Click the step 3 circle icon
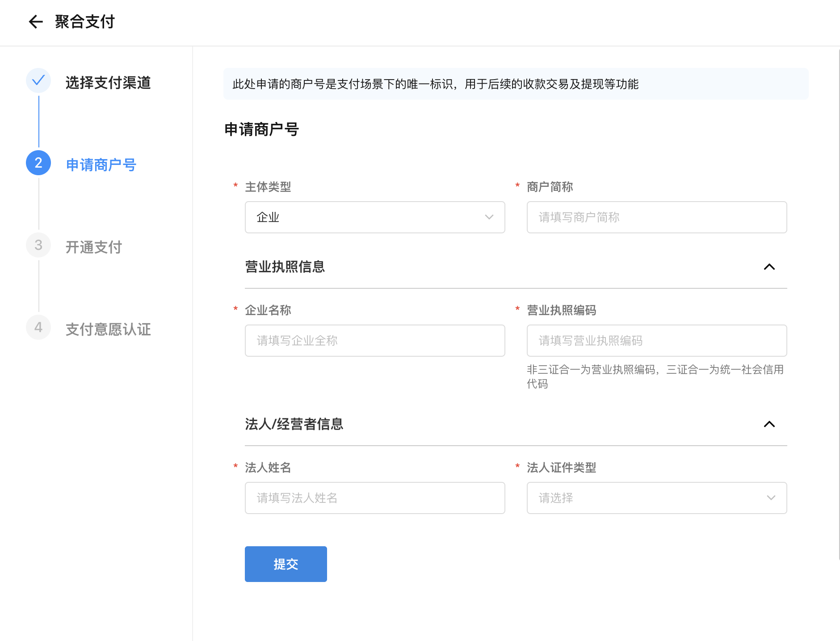Viewport: 840px width, 641px height. [38, 245]
